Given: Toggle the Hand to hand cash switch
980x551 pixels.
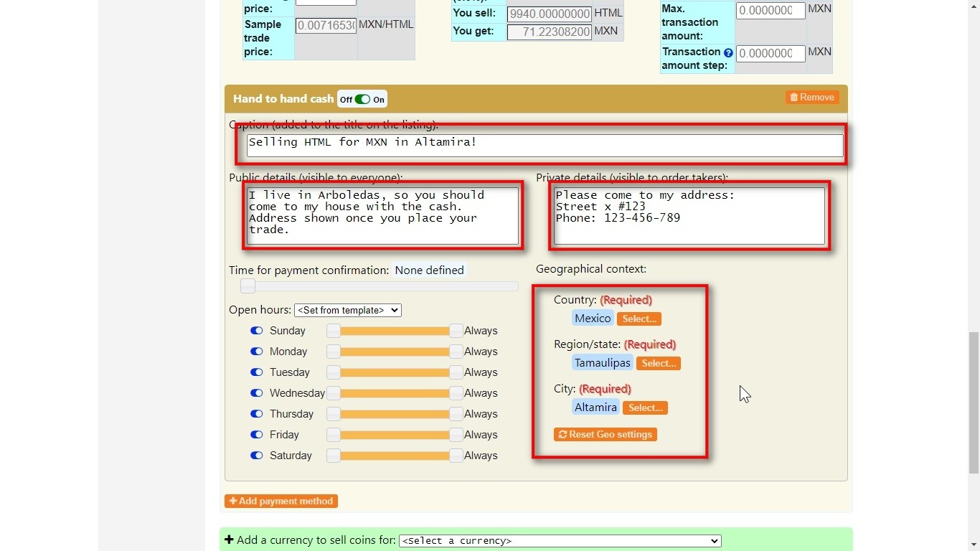Looking at the screenshot, I should click(362, 100).
